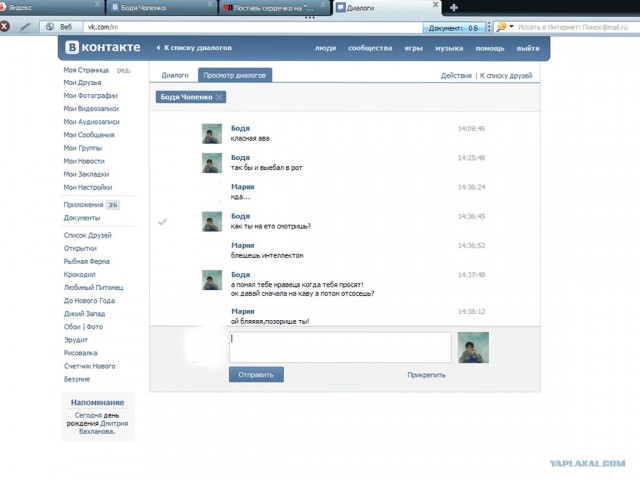Go back via К списку диалогов
Screen dimensions: 640x480
pyautogui.click(x=194, y=48)
